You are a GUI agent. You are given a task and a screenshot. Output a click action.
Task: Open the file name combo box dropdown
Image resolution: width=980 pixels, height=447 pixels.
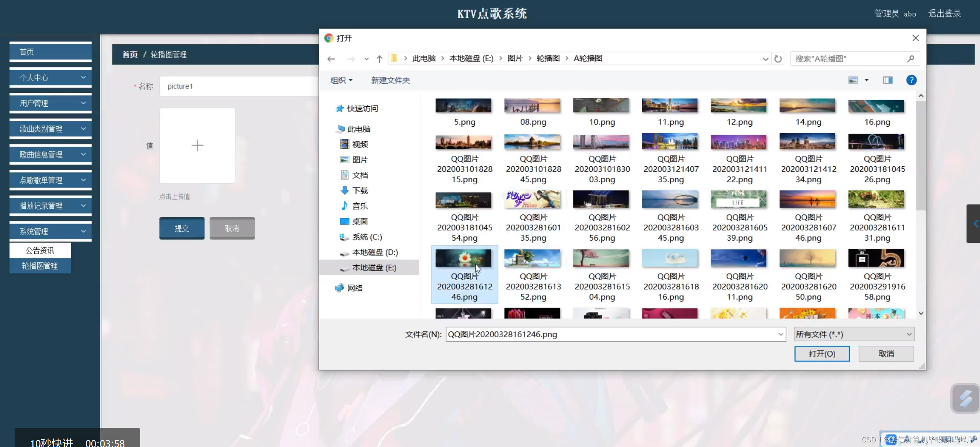click(780, 334)
